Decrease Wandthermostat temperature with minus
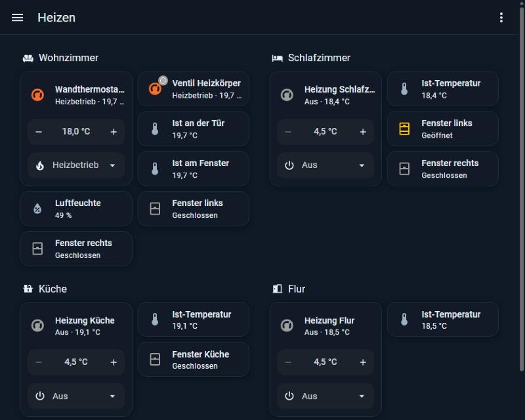 pyautogui.click(x=39, y=132)
